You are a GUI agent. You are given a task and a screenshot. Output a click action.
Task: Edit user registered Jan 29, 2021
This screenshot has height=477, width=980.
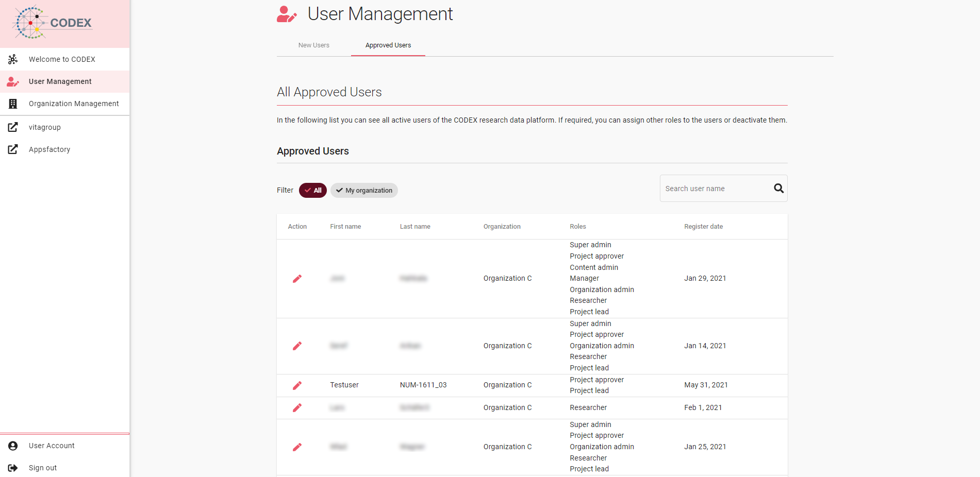(297, 279)
